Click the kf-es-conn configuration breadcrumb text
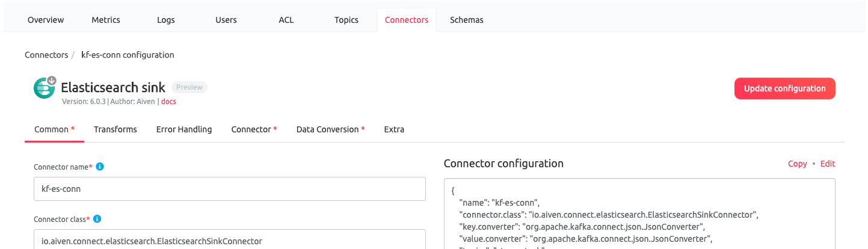The width and height of the screenshot is (868, 249). coord(128,55)
